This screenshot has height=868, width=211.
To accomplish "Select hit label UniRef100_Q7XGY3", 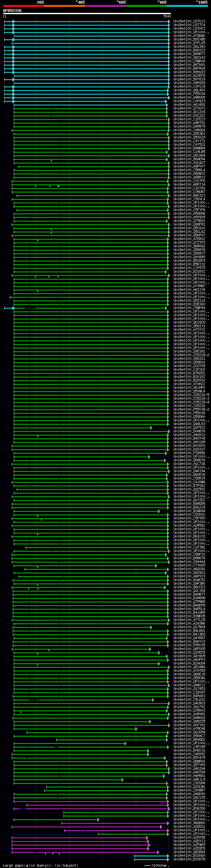I will tap(190, 108).
